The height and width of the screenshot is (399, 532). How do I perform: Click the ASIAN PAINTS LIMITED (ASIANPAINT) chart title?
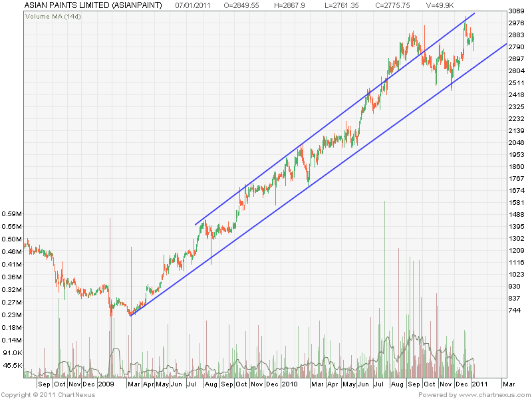click(93, 5)
